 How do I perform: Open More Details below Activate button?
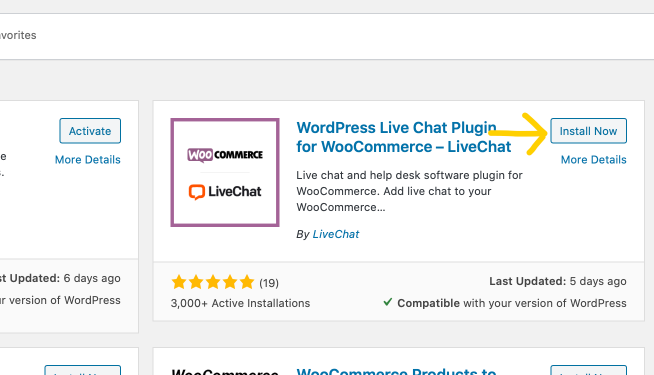point(88,160)
